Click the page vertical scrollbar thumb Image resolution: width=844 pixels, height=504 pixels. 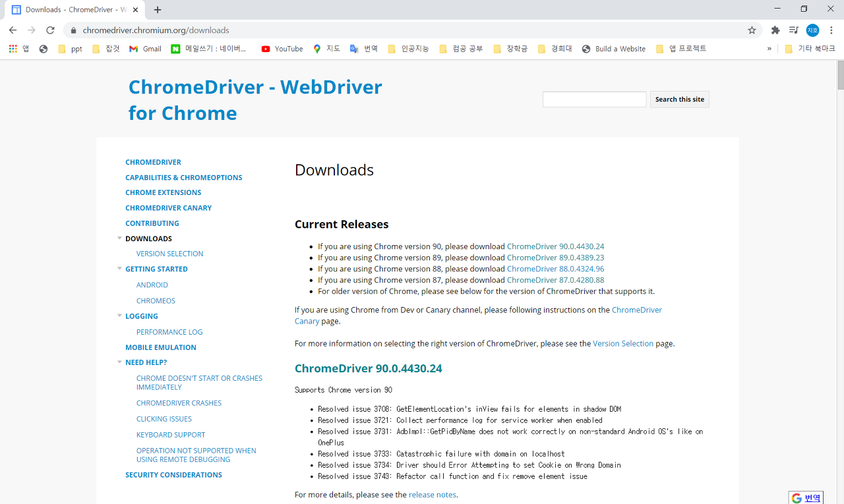tap(840, 74)
